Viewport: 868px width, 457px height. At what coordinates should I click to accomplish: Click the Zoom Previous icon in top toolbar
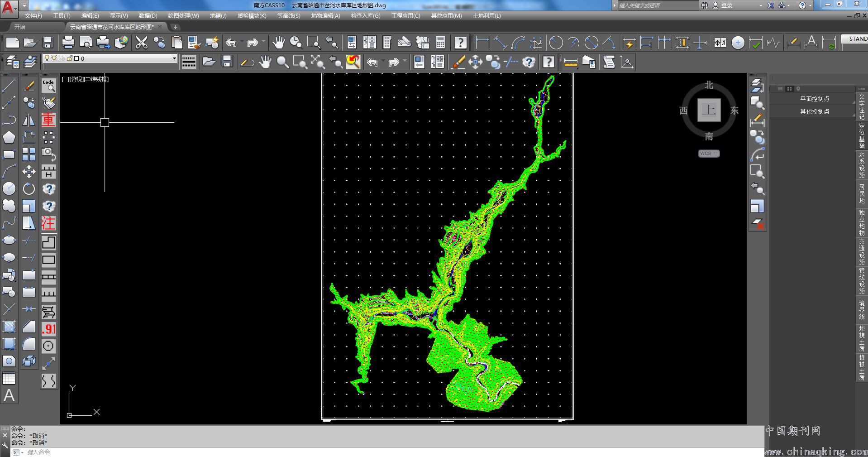click(x=332, y=43)
